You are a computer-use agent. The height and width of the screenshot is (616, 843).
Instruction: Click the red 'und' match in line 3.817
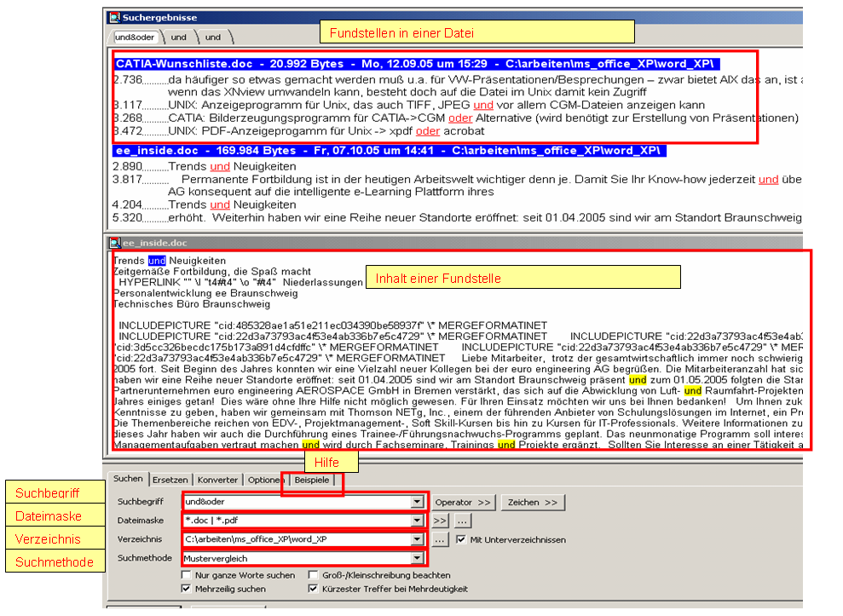coord(768,179)
